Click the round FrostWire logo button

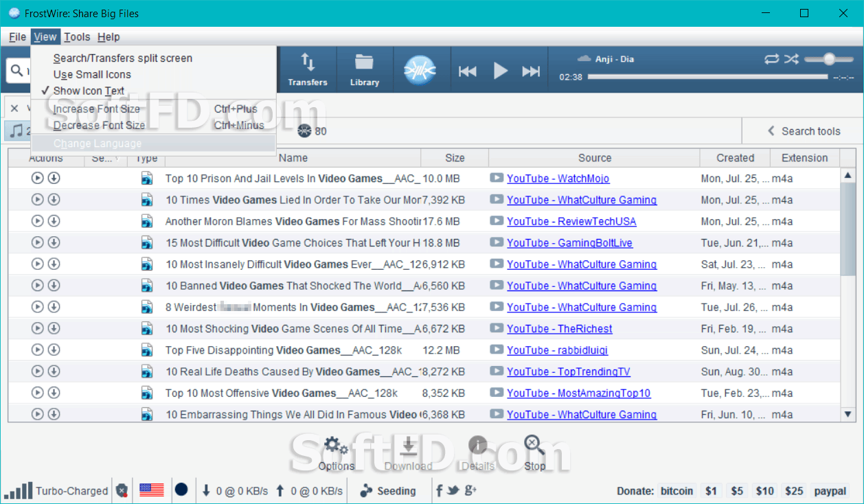420,70
